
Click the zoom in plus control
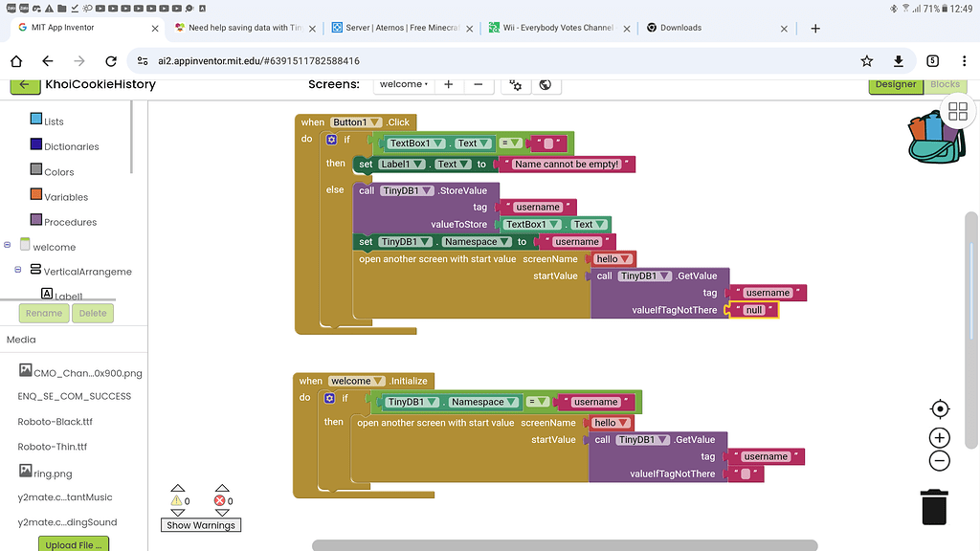(x=939, y=437)
